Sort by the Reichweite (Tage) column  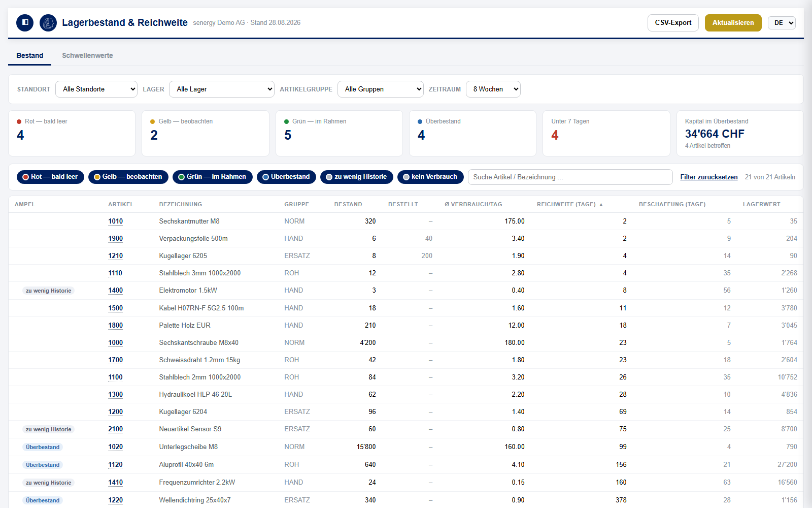point(570,204)
